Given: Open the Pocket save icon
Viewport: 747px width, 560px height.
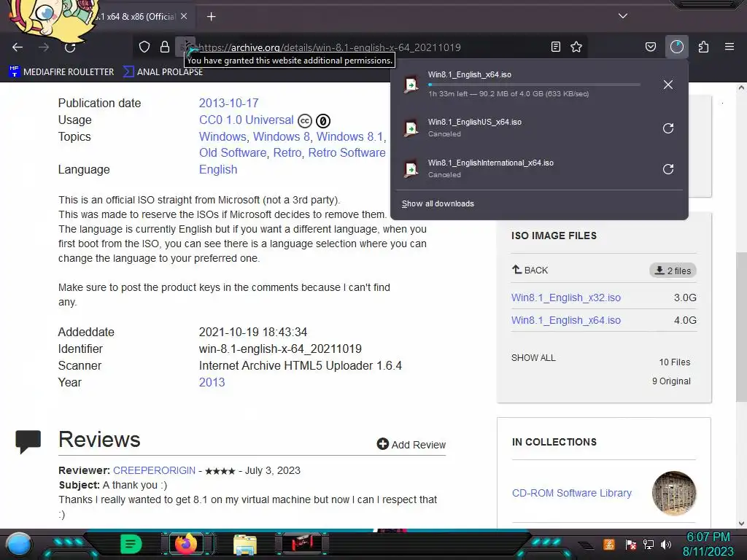Looking at the screenshot, I should 650,47.
